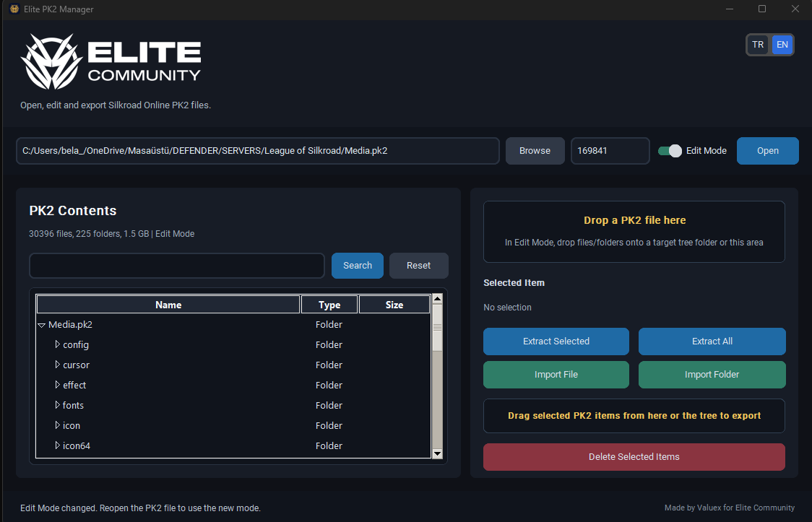Click the Extract All button
Viewport: 812px width, 522px height.
pyautogui.click(x=712, y=342)
